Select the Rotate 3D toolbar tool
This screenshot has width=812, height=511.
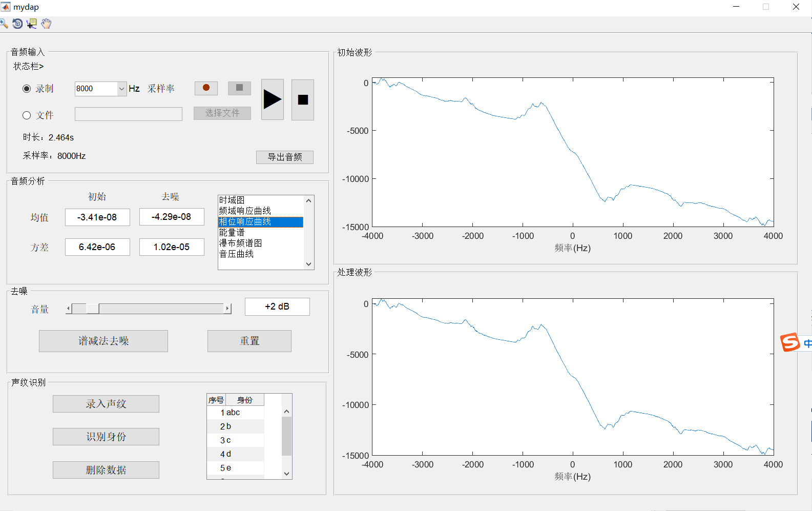point(17,24)
